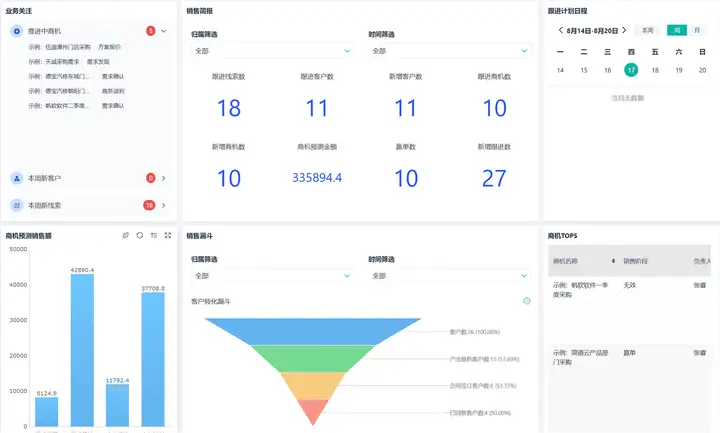Select date 20 in the calendar
The height and width of the screenshot is (433, 720).
coord(702,70)
